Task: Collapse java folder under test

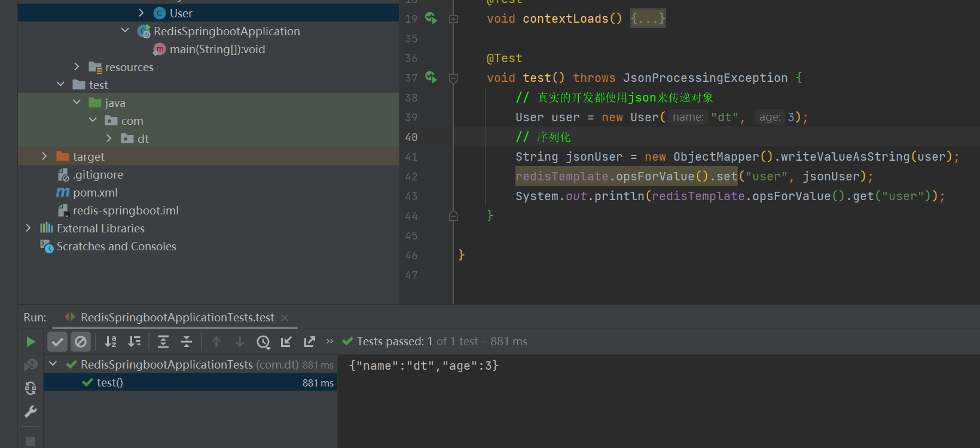Action: [77, 102]
